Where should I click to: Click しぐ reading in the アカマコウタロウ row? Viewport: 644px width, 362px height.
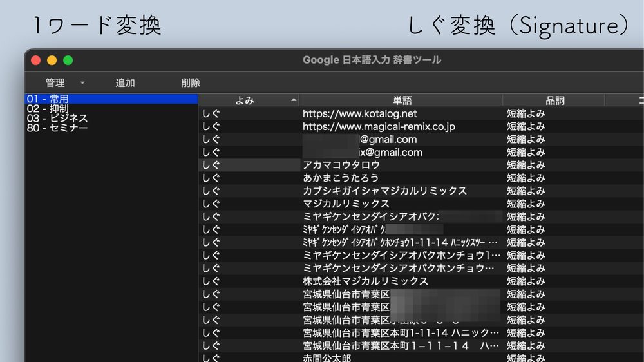211,165
